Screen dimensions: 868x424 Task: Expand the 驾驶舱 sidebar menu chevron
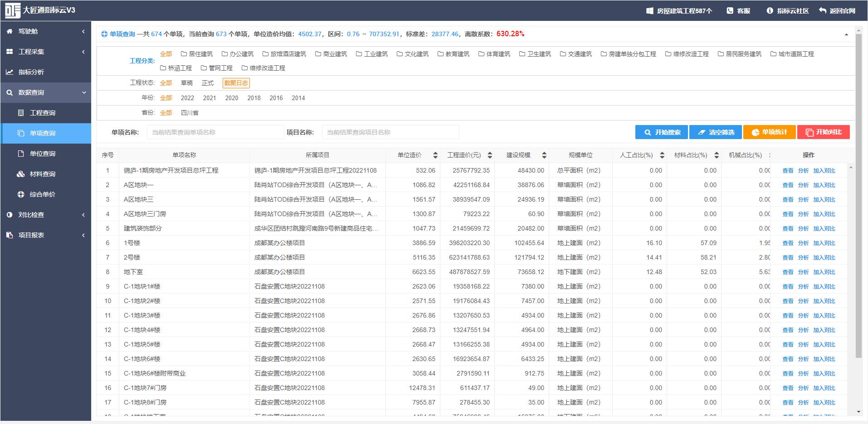(83, 31)
